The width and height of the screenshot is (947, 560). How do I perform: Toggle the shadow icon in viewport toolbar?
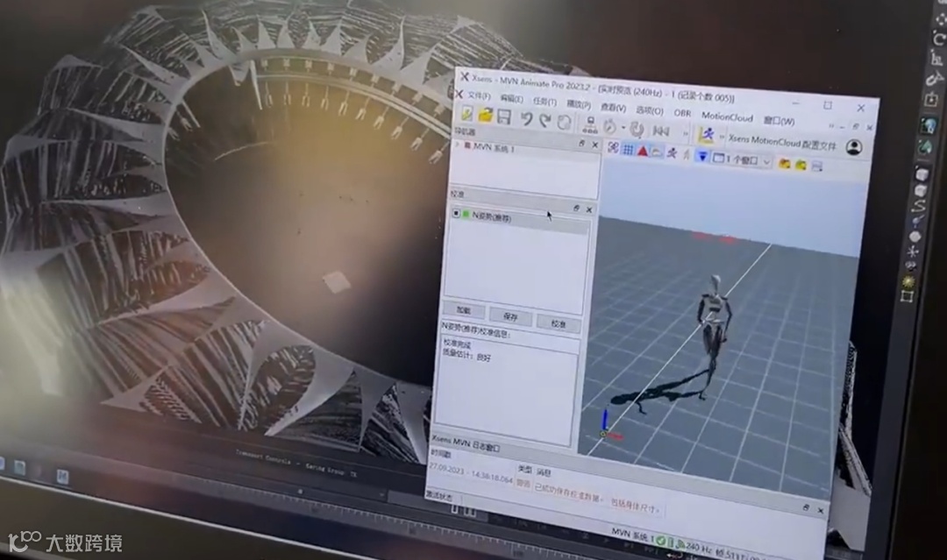[x=657, y=152]
